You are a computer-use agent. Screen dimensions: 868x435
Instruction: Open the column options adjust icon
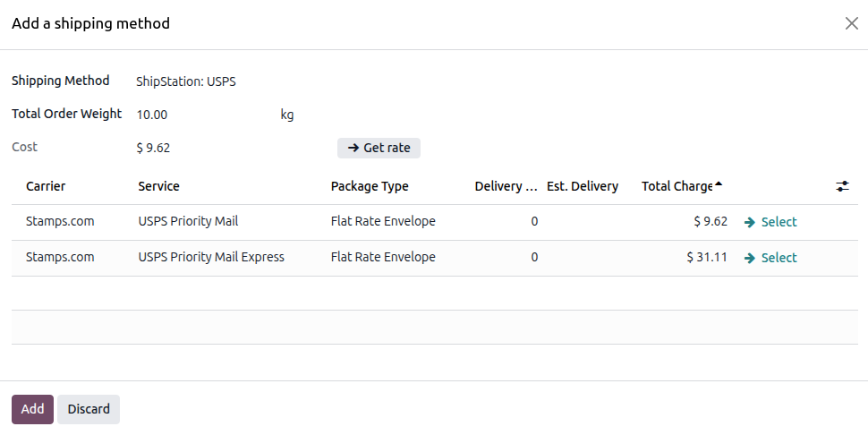842,186
